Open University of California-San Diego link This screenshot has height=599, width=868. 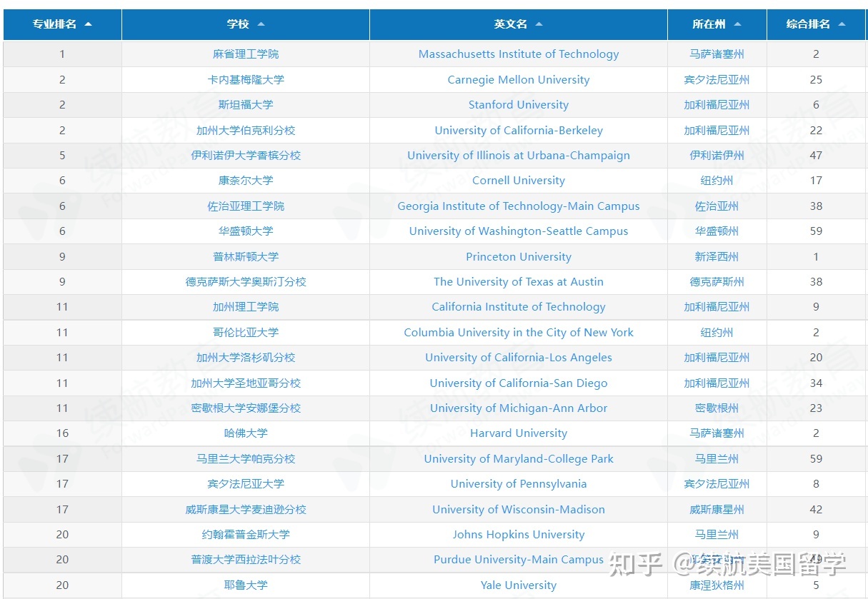point(519,383)
